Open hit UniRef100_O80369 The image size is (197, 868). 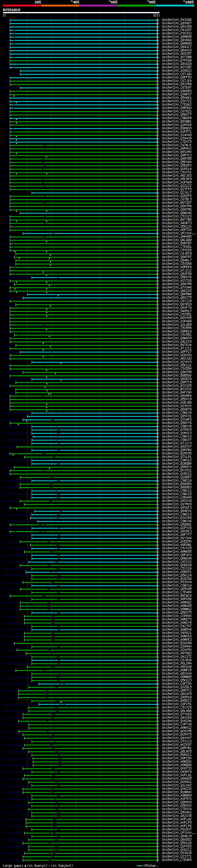tap(177, 26)
